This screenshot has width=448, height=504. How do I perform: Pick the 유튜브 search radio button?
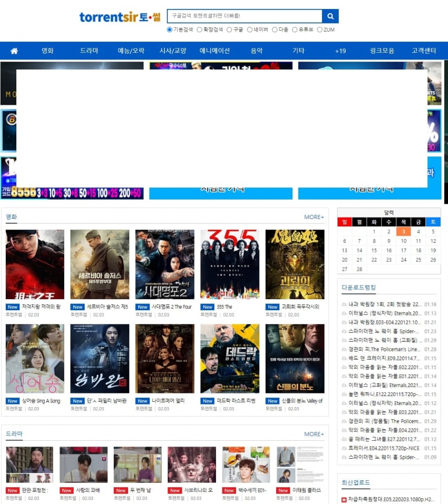click(x=295, y=29)
